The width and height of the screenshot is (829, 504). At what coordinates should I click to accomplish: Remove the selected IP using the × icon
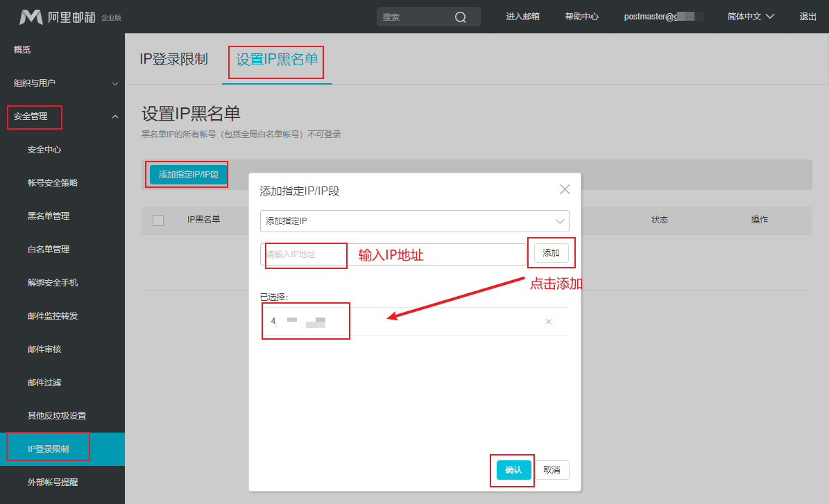(x=548, y=321)
